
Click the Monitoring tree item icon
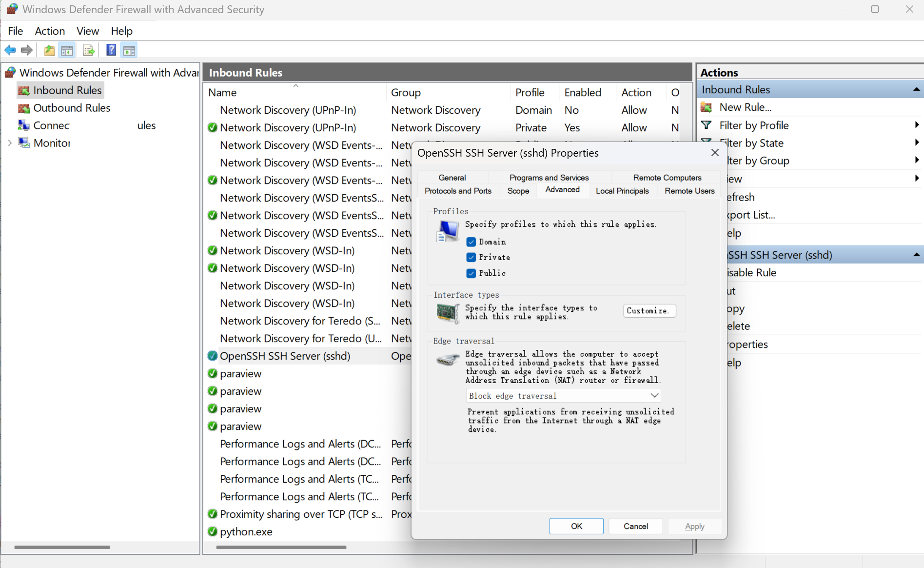tap(23, 143)
